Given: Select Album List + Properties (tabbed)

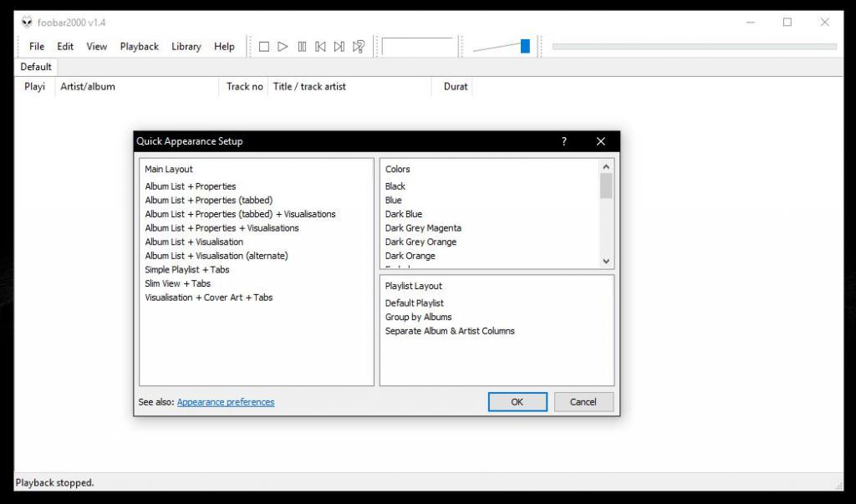Looking at the screenshot, I should tap(209, 201).
